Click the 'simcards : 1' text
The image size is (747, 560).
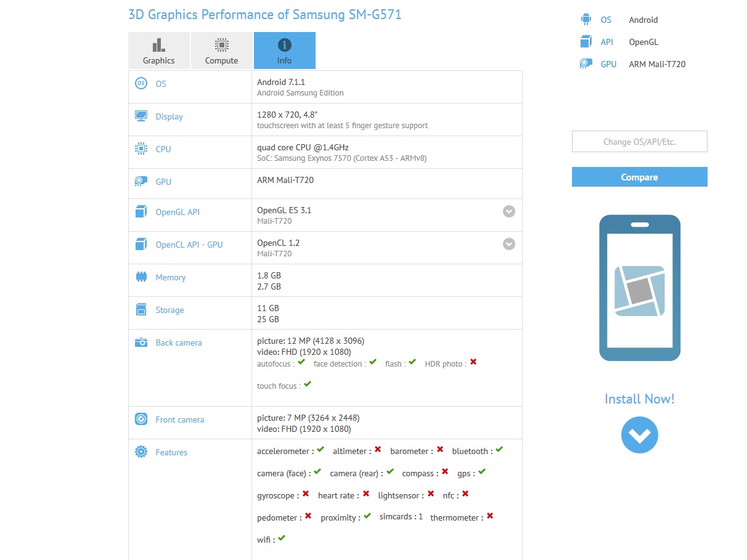pos(401,517)
